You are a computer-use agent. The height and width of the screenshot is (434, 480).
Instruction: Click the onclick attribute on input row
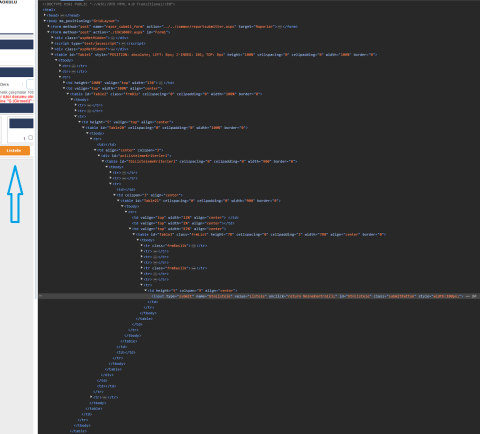303,296
